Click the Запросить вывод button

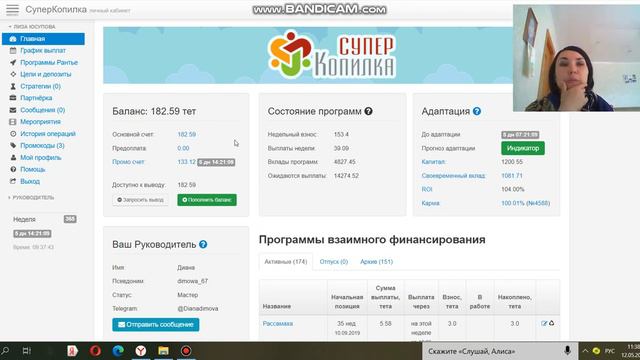140,200
